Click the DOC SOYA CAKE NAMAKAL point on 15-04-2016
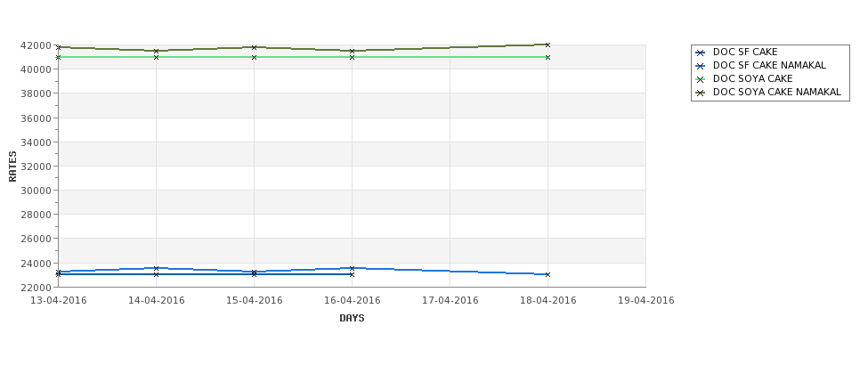This screenshot has height=382, width=868. click(254, 47)
